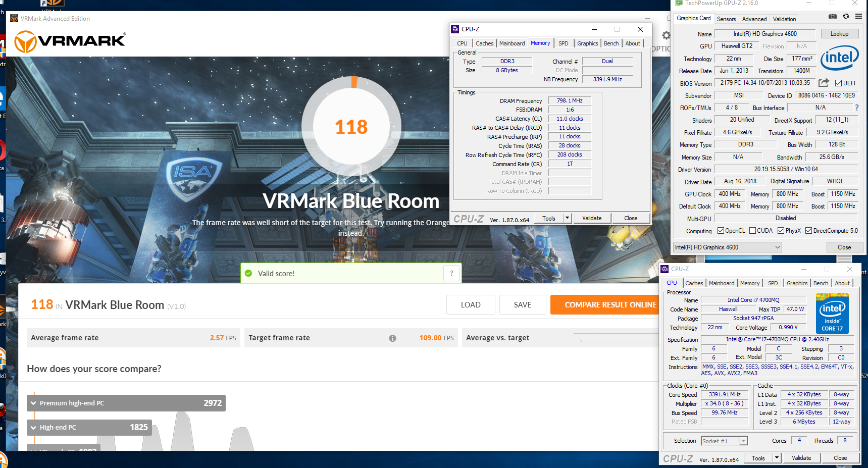Click the Intel Inside Core i7 badge

[832, 315]
